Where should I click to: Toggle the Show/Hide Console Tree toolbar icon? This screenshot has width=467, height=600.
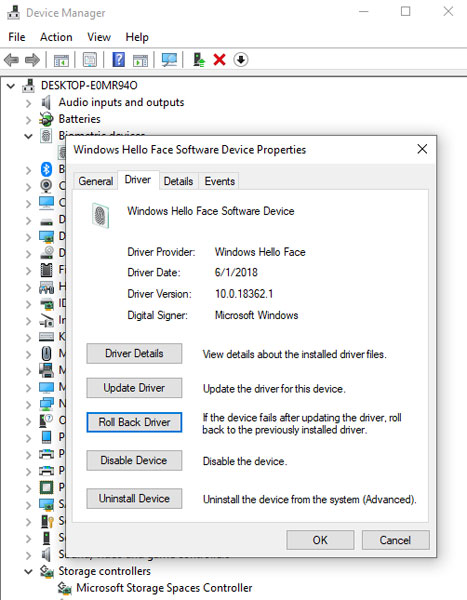click(61, 60)
